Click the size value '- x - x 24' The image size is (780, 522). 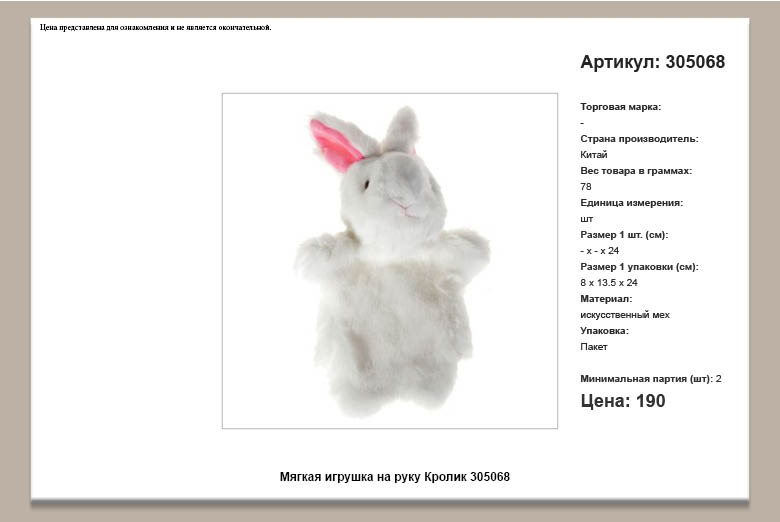(599, 251)
